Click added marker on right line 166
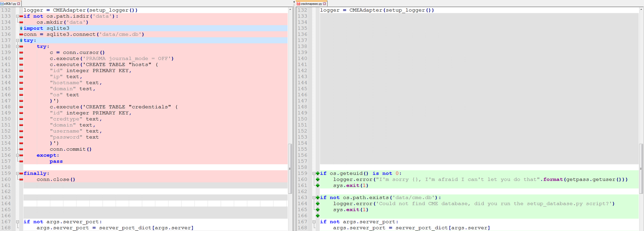This screenshot has height=231, width=644. pyautogui.click(x=318, y=216)
